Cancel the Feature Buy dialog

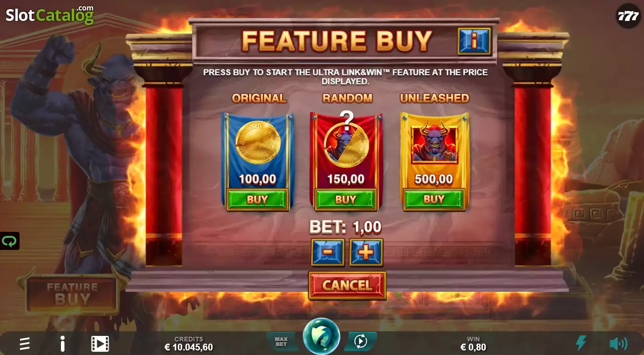pos(347,285)
